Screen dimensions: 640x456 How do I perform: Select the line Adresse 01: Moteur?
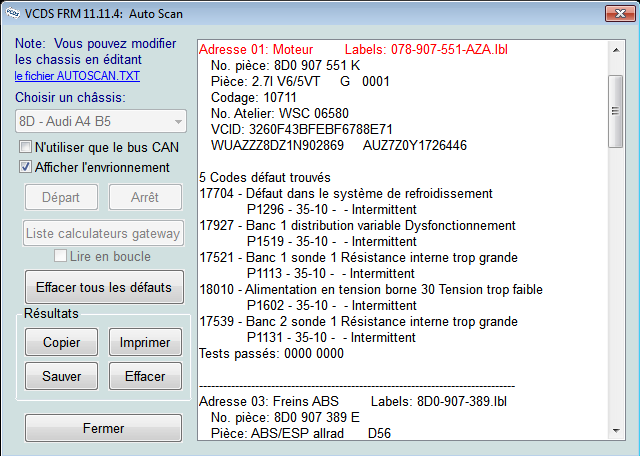tap(256, 49)
